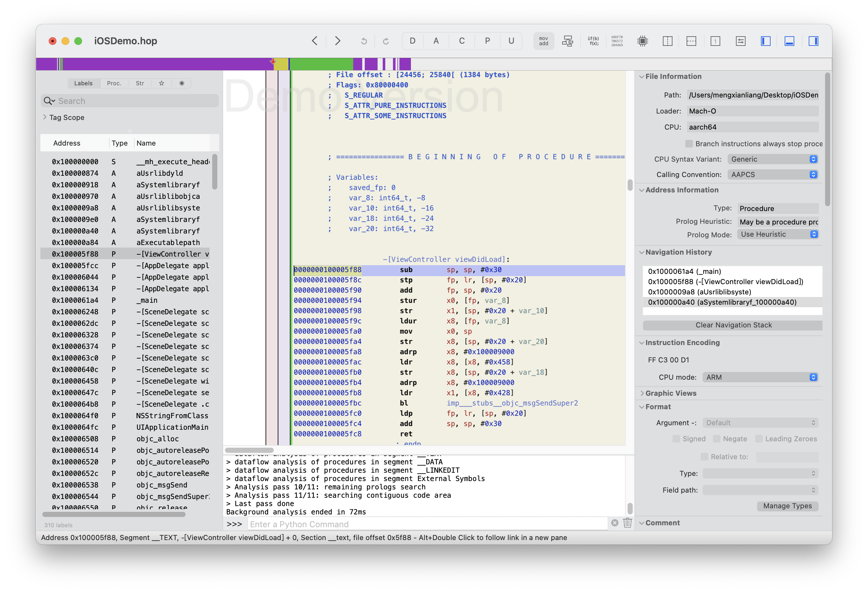Enable Branch instructions always stop procedure checkbox
The height and width of the screenshot is (592, 868).
tap(689, 144)
